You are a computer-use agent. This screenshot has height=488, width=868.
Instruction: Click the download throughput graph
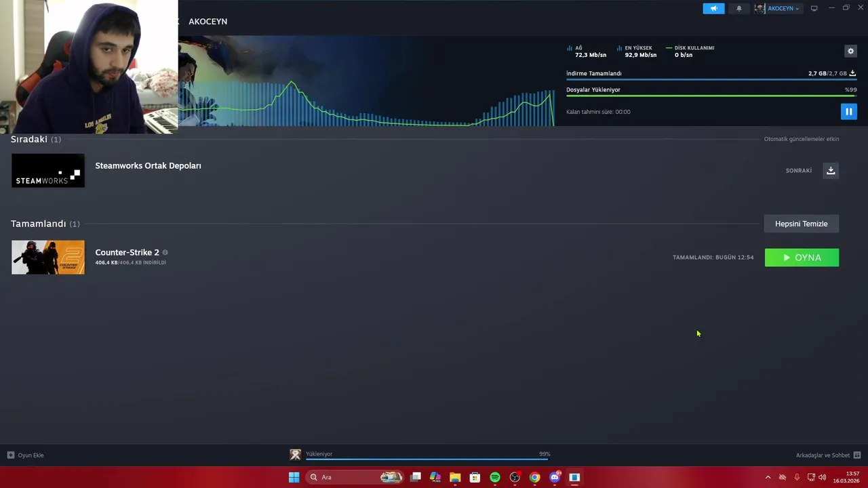pos(366,103)
